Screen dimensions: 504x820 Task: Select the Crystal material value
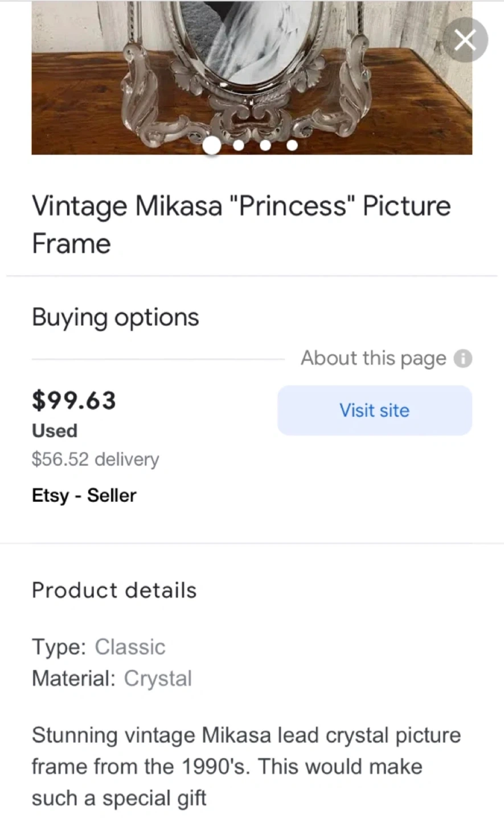158,678
